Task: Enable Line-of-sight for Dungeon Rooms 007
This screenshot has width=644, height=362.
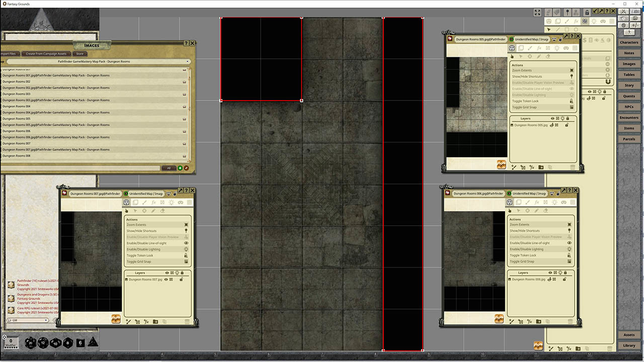Action: [x=146, y=243]
